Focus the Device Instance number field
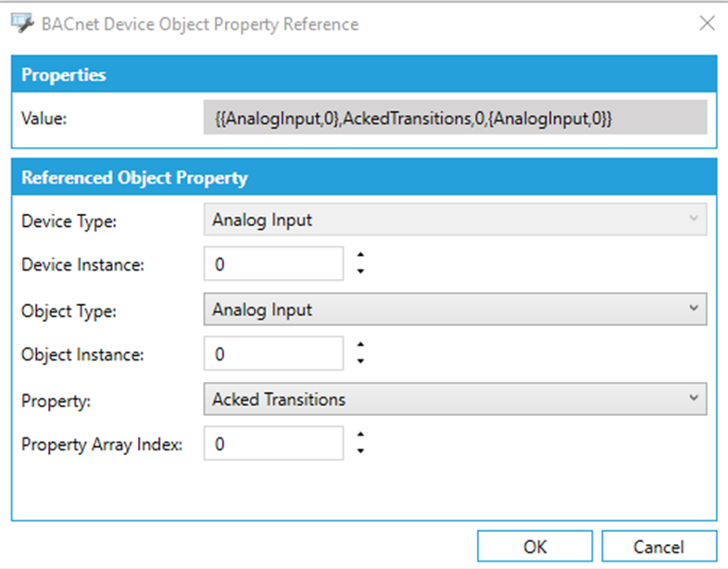The height and width of the screenshot is (569, 728). (x=273, y=264)
